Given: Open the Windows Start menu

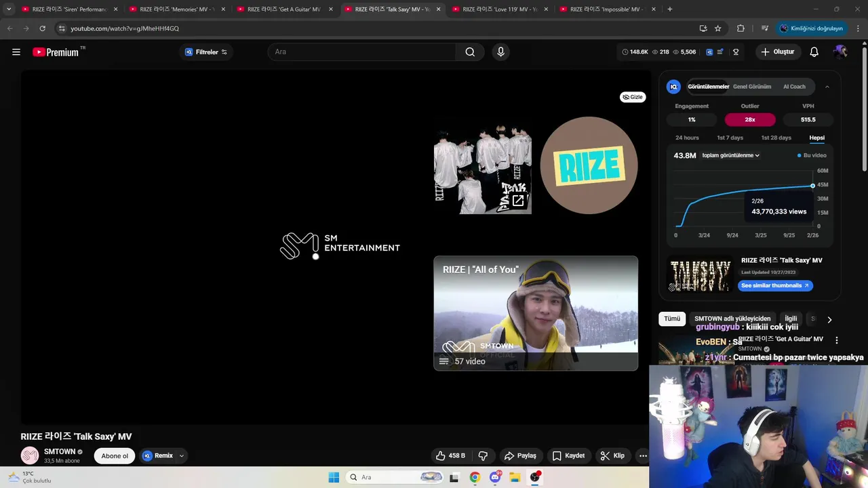Looking at the screenshot, I should (x=334, y=477).
